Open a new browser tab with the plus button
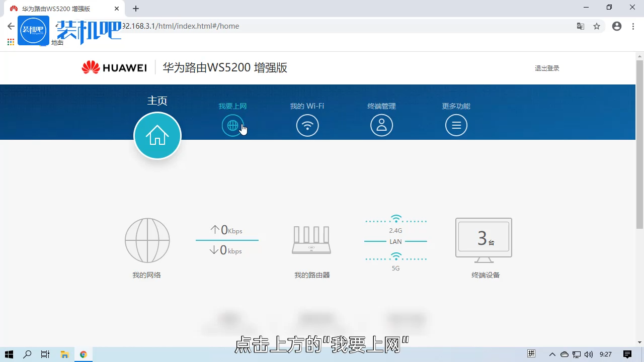 coord(136,9)
